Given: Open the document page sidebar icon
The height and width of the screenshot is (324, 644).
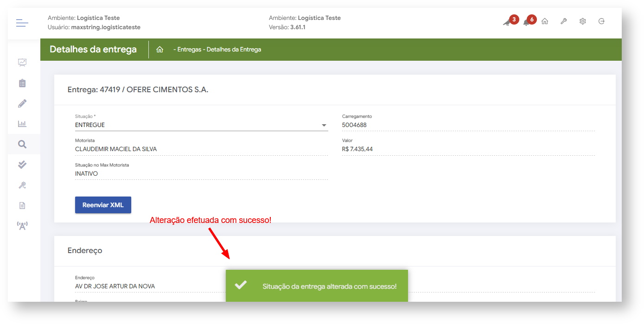Looking at the screenshot, I should 22,205.
